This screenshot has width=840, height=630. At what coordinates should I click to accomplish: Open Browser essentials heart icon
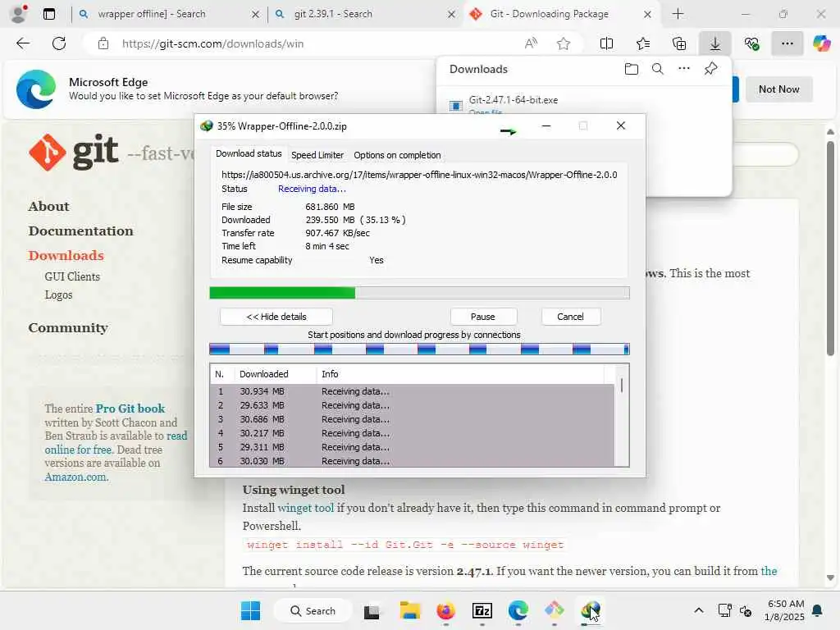pos(751,43)
